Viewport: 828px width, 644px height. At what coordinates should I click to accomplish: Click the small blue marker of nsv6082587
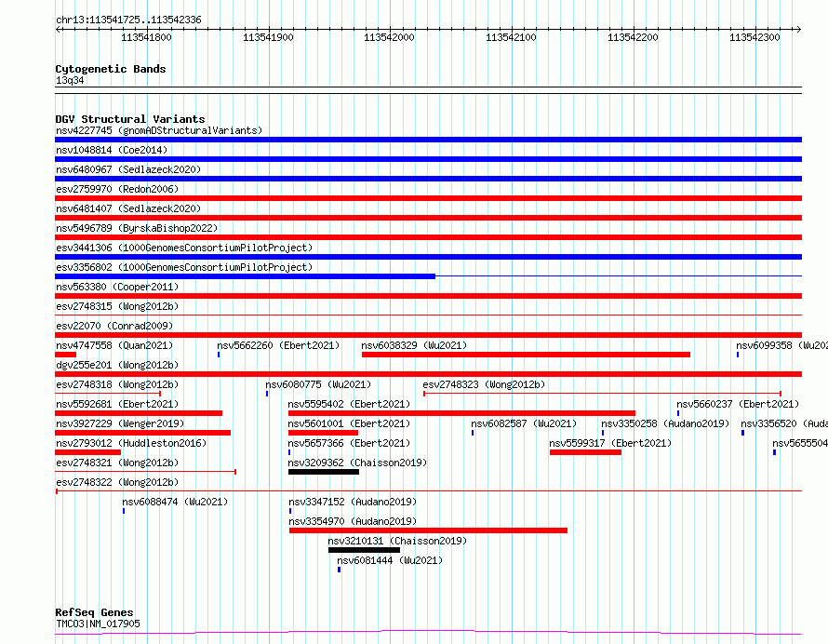coord(473,433)
